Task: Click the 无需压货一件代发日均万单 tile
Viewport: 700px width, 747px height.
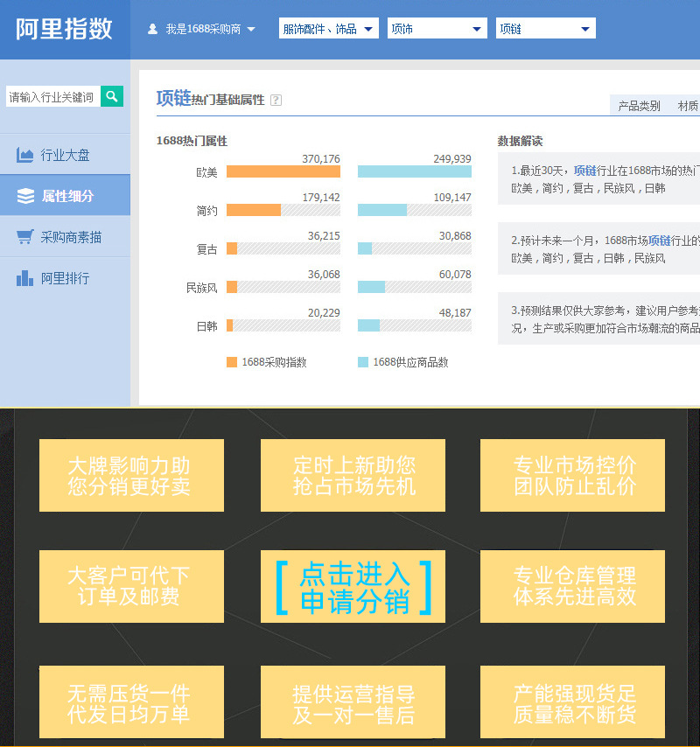Action: coord(131,702)
